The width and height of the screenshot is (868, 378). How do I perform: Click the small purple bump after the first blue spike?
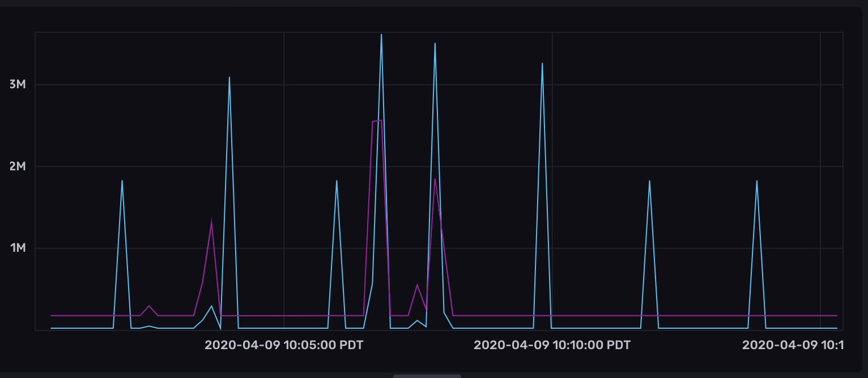pos(149,306)
